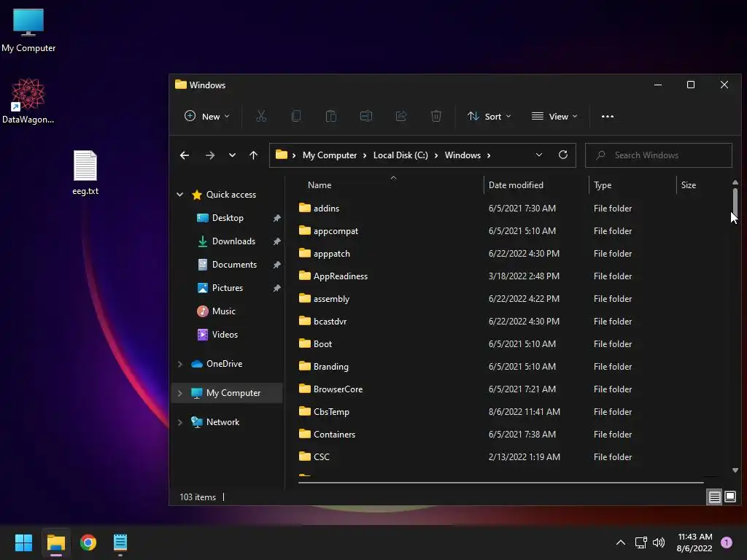Select the addins folder
Screen dimensions: 747x560
pos(326,208)
